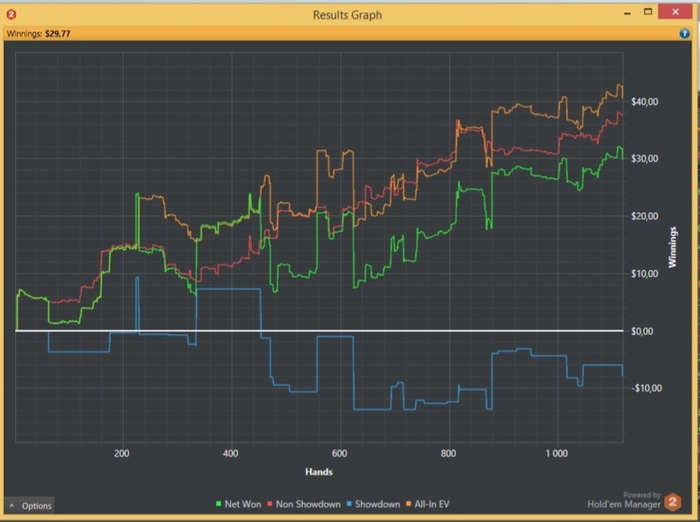Click the red Non Showdown color swatch
The width and height of the screenshot is (700, 522).
click(270, 504)
